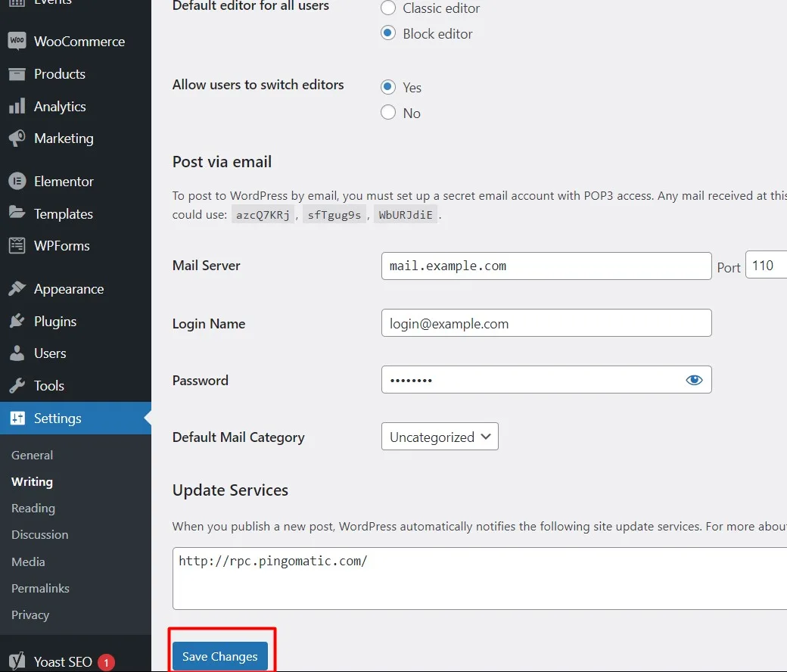Click the azcQ7KRj random string

263,215
